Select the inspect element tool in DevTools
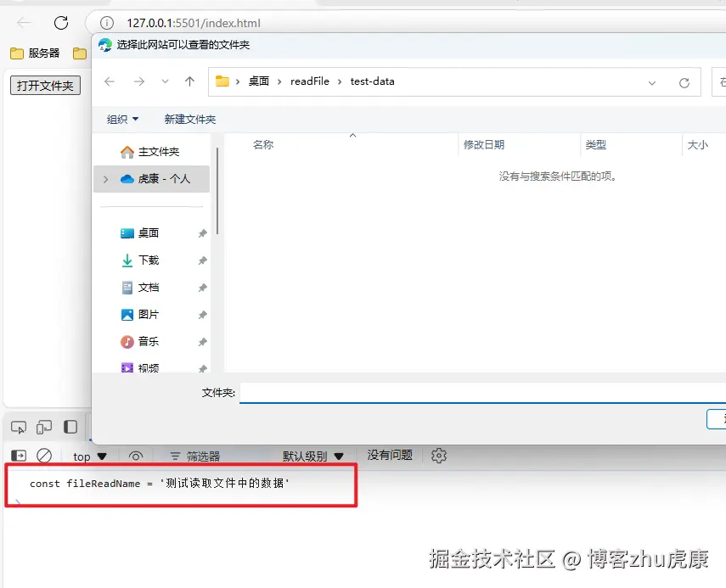Viewport: 726px width, 588px height. pyautogui.click(x=18, y=427)
